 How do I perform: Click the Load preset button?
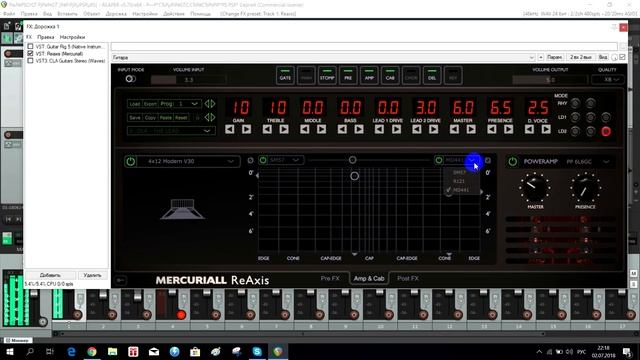[135, 104]
